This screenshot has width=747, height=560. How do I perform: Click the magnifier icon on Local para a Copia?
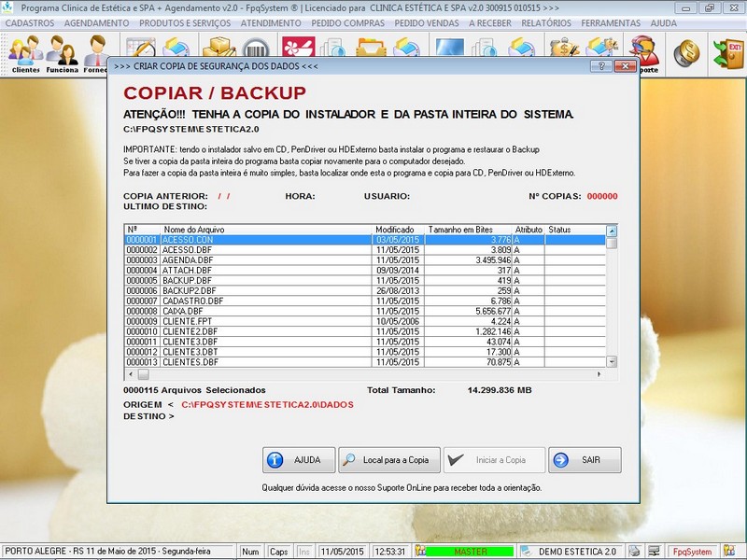(349, 459)
